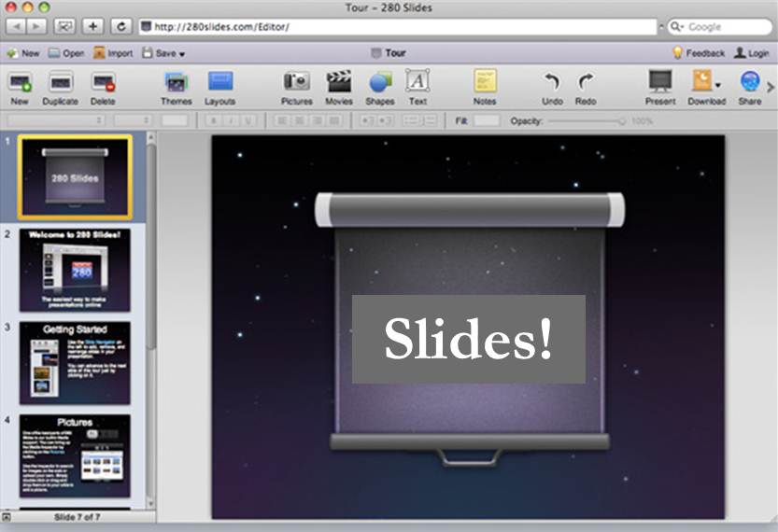Image resolution: width=778 pixels, height=532 pixels.
Task: Expand the Save dropdown arrow
Action: coord(182,54)
